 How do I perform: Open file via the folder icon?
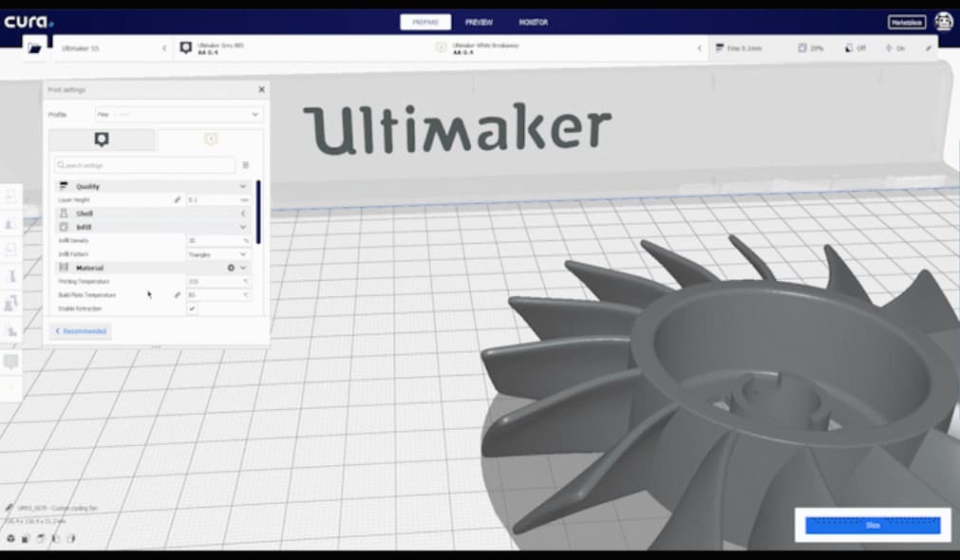35,47
